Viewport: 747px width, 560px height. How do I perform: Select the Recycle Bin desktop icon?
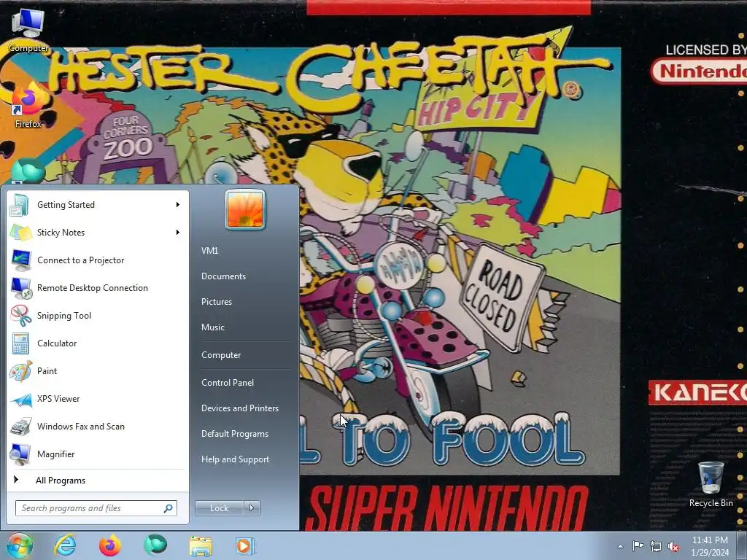(711, 484)
